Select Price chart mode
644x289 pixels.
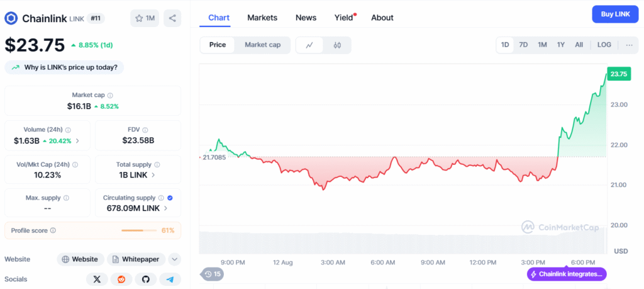point(217,45)
